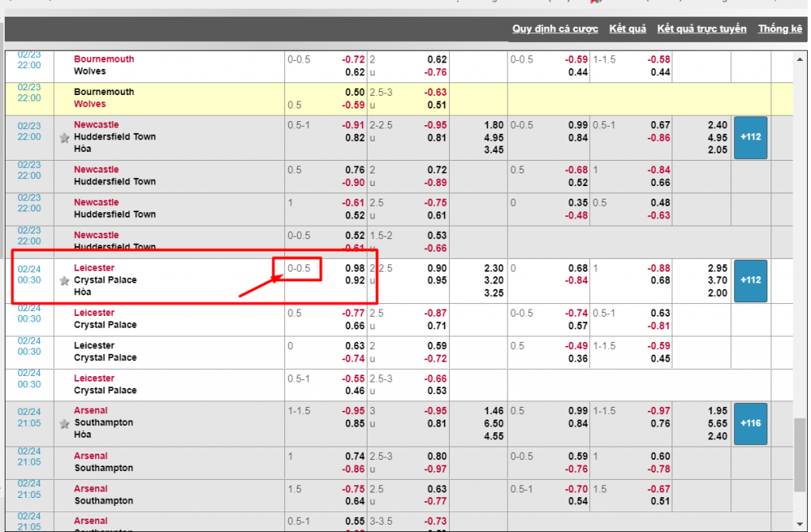Click the Hòa label under Crystal Palace

(x=82, y=292)
